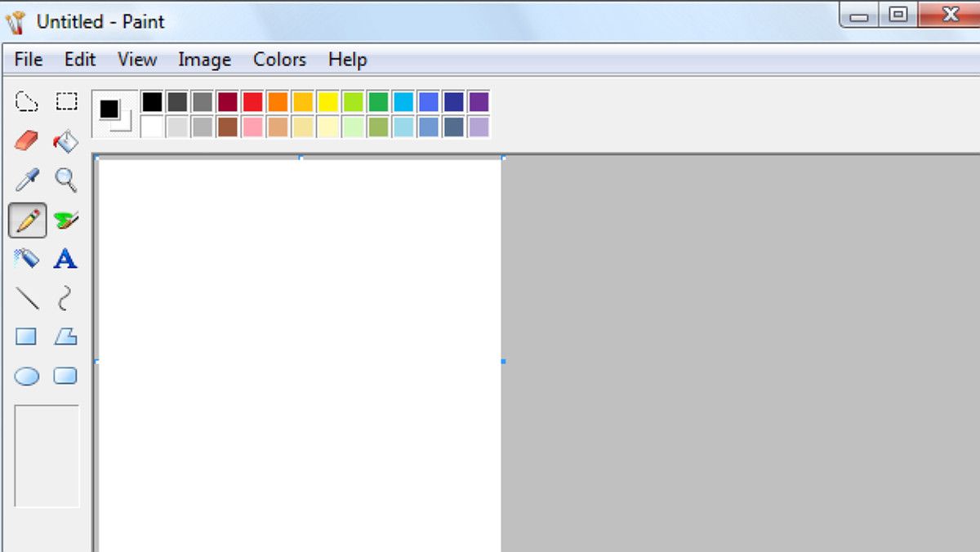
Task: Choose the yellow color in palette
Action: 327,102
